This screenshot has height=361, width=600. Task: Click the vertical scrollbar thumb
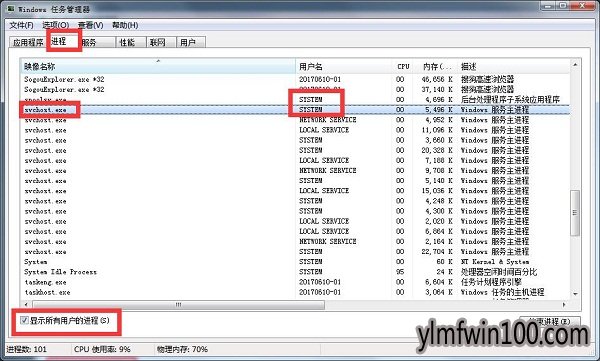coord(575,213)
